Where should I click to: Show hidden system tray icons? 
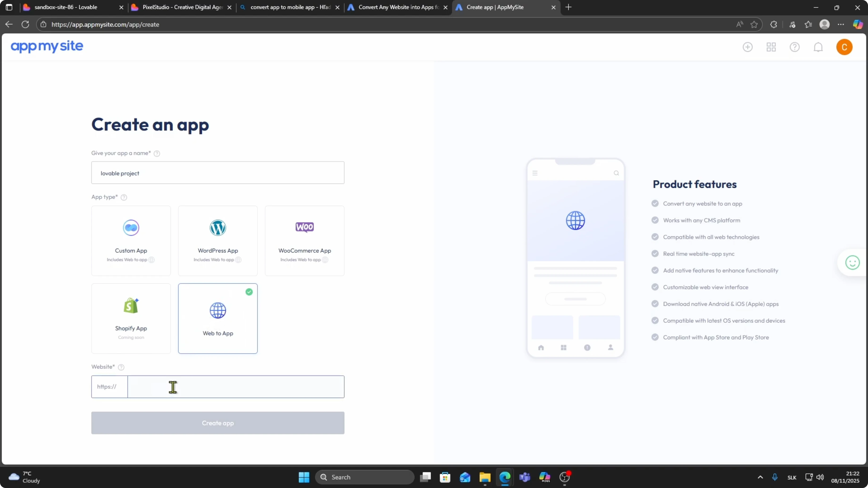coord(760,477)
